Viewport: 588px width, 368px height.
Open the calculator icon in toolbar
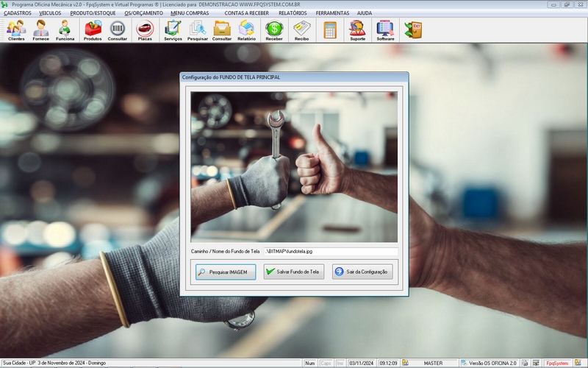pyautogui.click(x=330, y=30)
